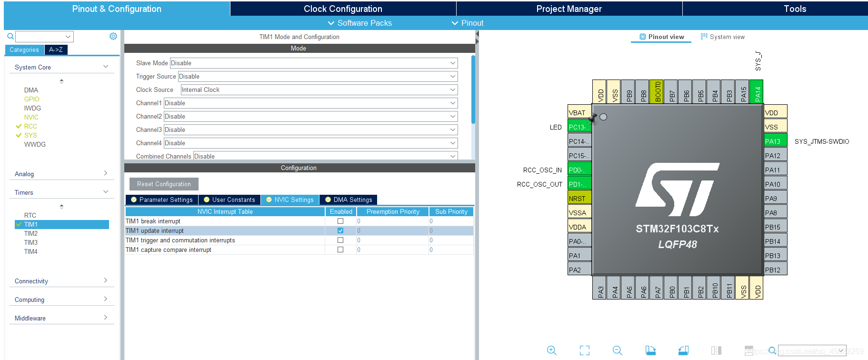The height and width of the screenshot is (360, 868).
Task: Open the Channel2 dropdown
Action: click(x=310, y=116)
